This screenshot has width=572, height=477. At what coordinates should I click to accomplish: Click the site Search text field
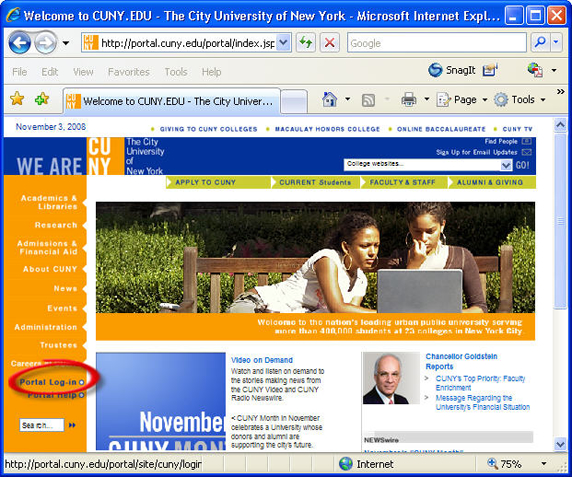pyautogui.click(x=42, y=425)
